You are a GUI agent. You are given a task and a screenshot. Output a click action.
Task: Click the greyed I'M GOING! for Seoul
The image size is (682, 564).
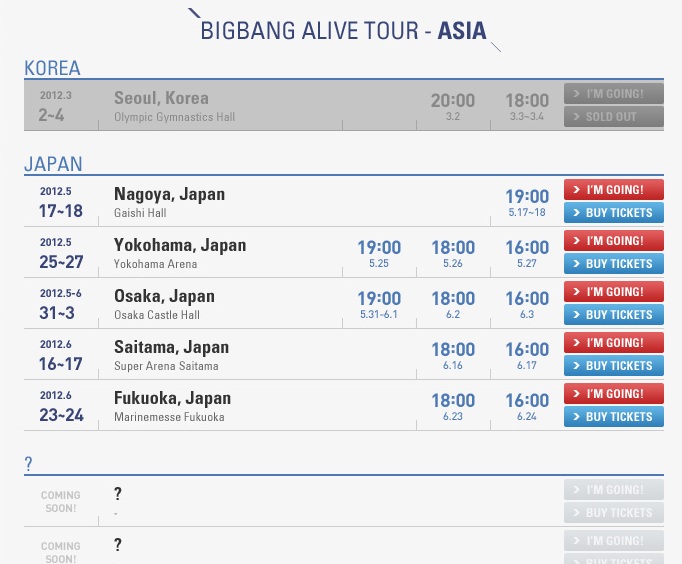coord(614,93)
